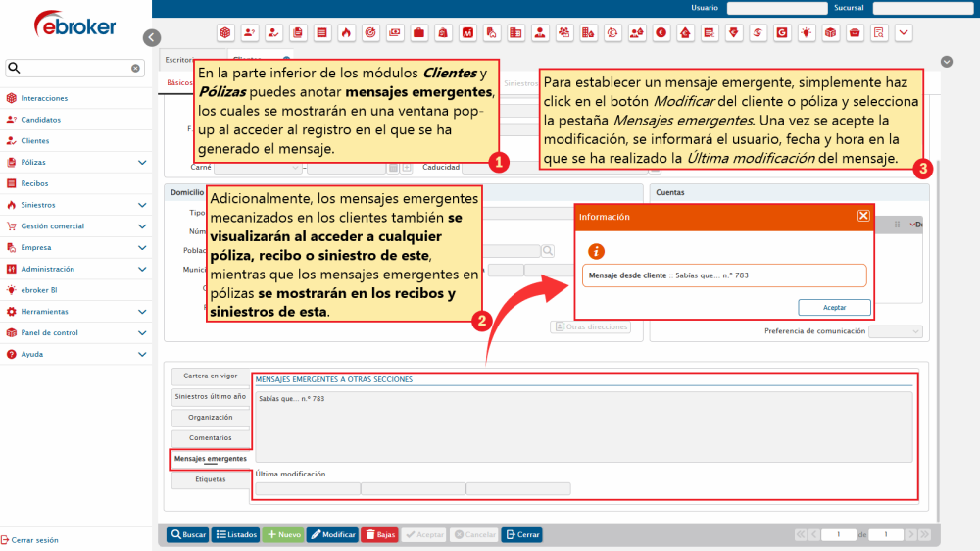This screenshot has width=980, height=551.
Task: Clear the sidebar search box
Action: 136,69
